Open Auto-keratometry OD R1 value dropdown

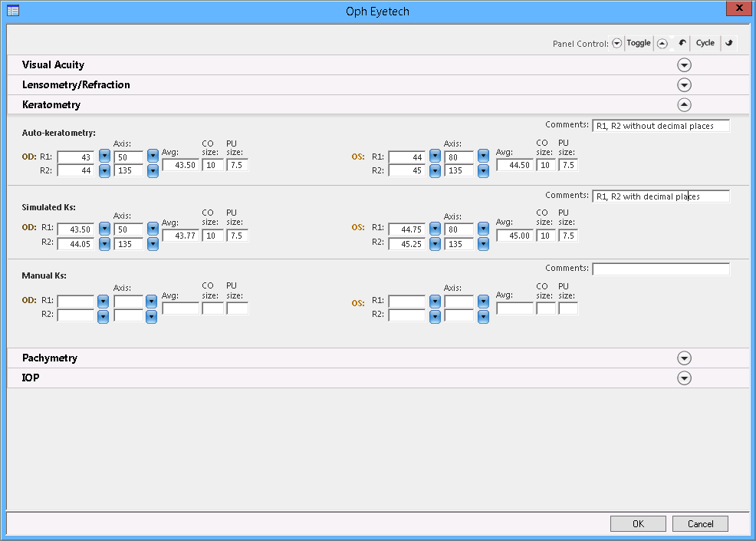pyautogui.click(x=104, y=156)
